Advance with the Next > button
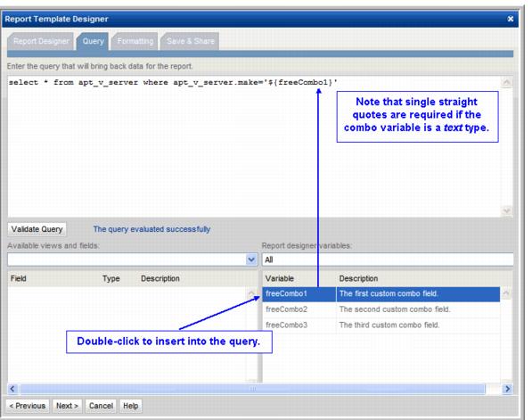Viewport: 532px width, 420px height. point(67,406)
